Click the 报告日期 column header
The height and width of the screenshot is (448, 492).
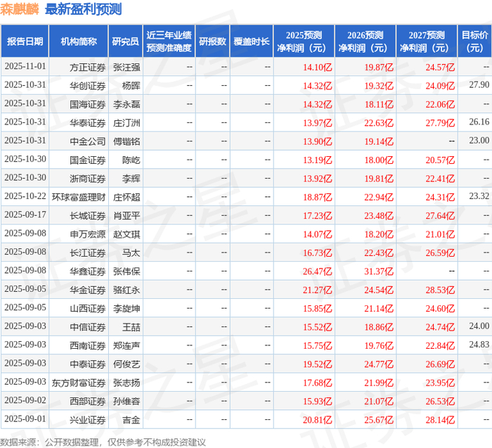[x=25, y=41]
